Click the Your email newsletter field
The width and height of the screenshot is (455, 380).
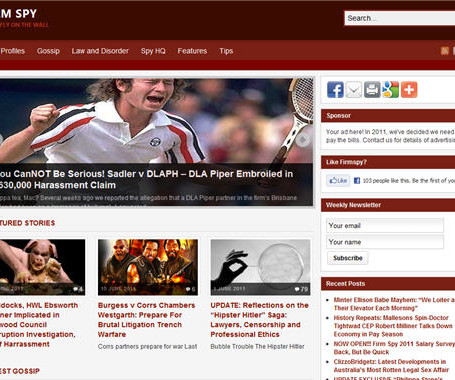pos(385,226)
